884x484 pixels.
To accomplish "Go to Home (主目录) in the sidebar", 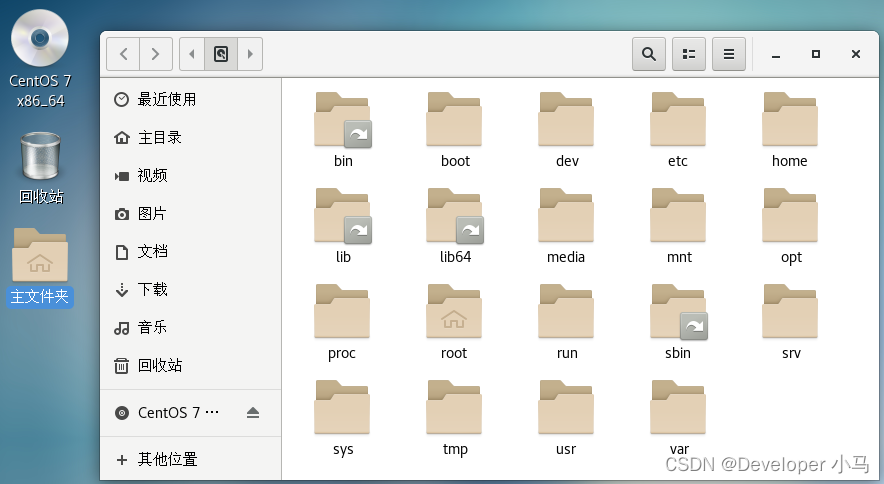I will coord(191,138).
